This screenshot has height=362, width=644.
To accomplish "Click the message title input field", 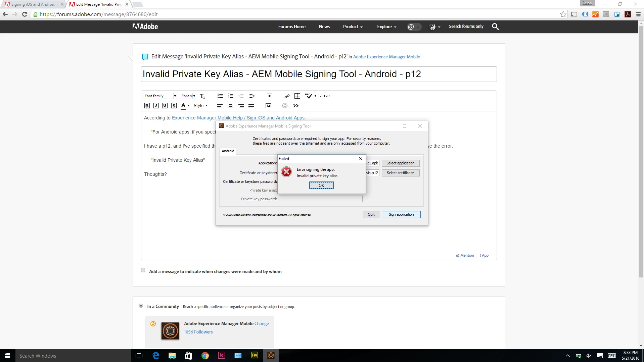I will (319, 74).
